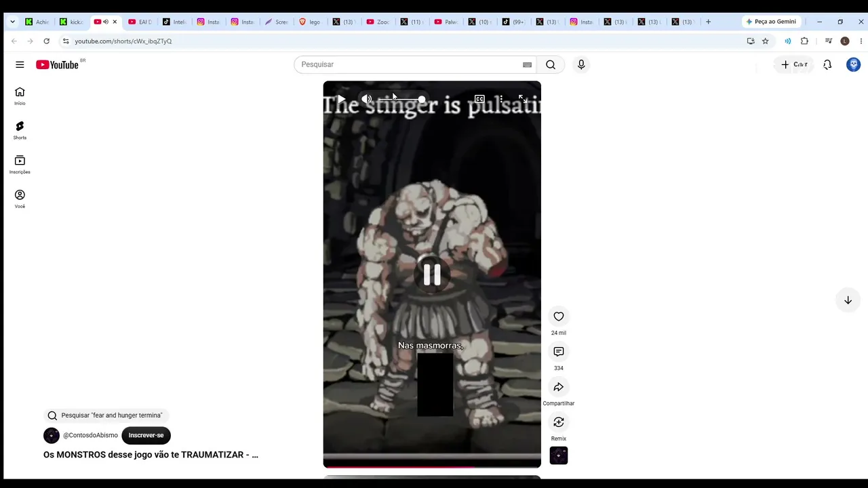Switch to the "lego" Brave search tab
The image size is (868, 488).
click(310, 22)
